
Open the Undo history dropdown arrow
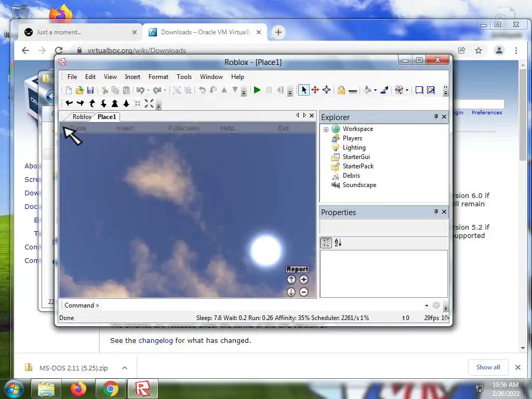tap(148, 90)
